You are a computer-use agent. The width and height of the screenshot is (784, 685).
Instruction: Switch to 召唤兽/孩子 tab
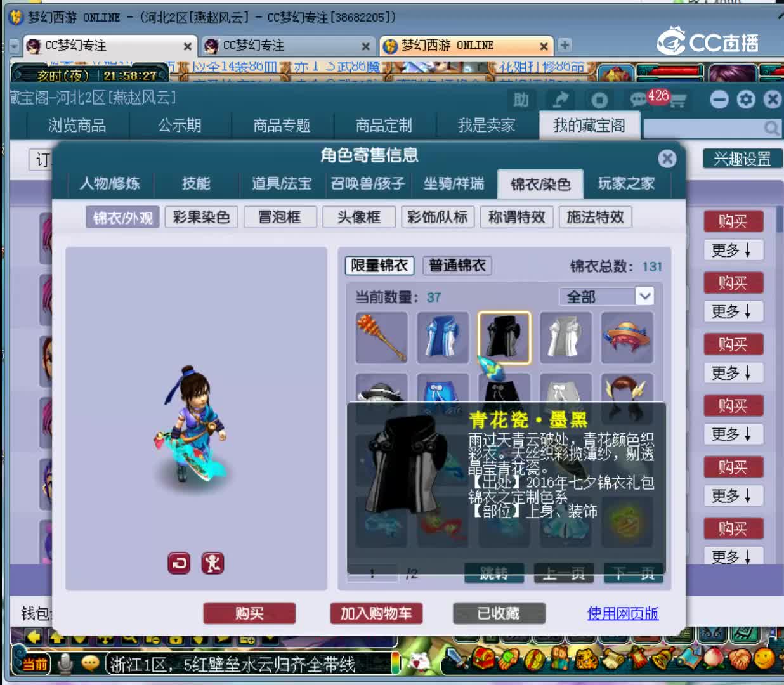(x=368, y=183)
